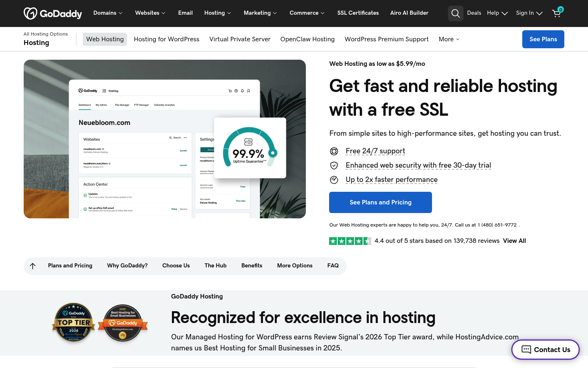
Task: Expand the Hosting dropdown in top nav
Action: tap(218, 13)
